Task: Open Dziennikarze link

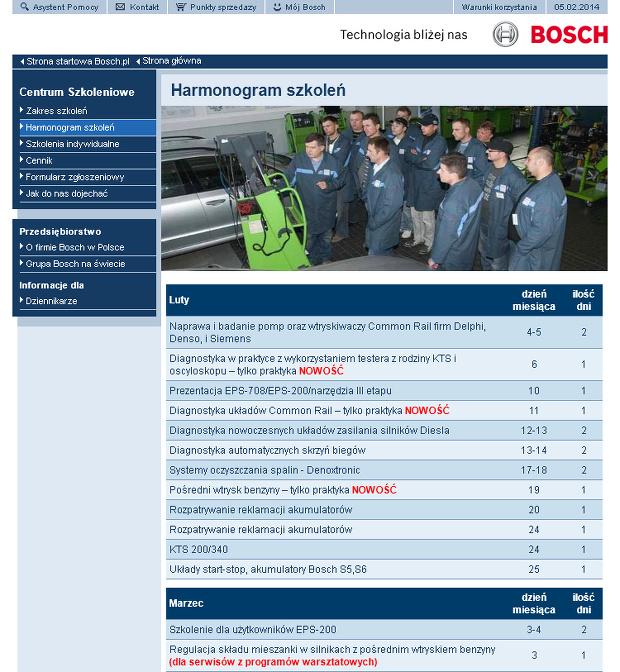Action: point(51,301)
